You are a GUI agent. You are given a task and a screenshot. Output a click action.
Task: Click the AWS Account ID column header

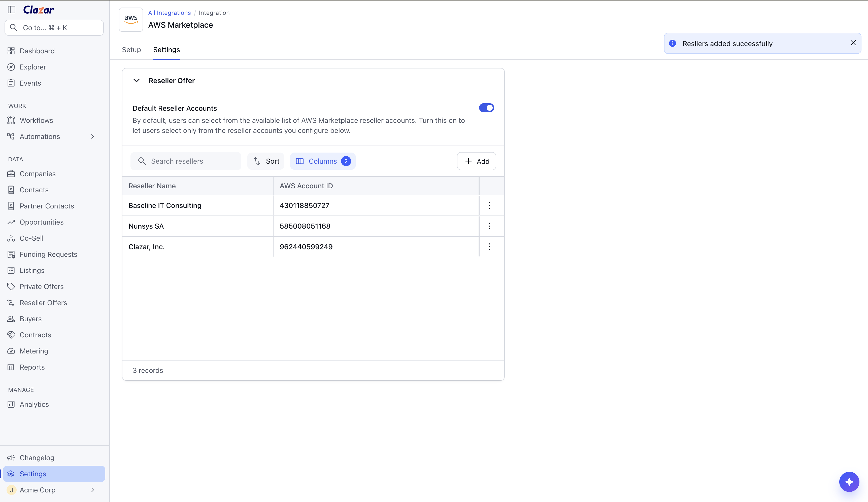click(376, 186)
